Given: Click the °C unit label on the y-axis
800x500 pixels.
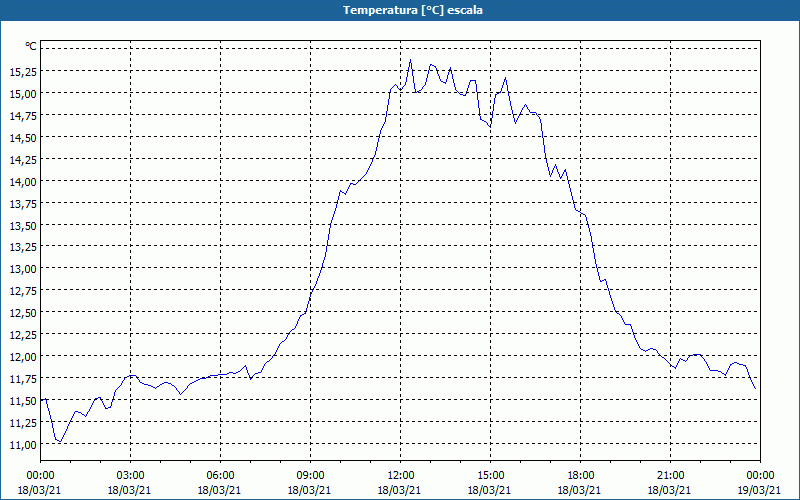Looking at the screenshot, I should [31, 47].
